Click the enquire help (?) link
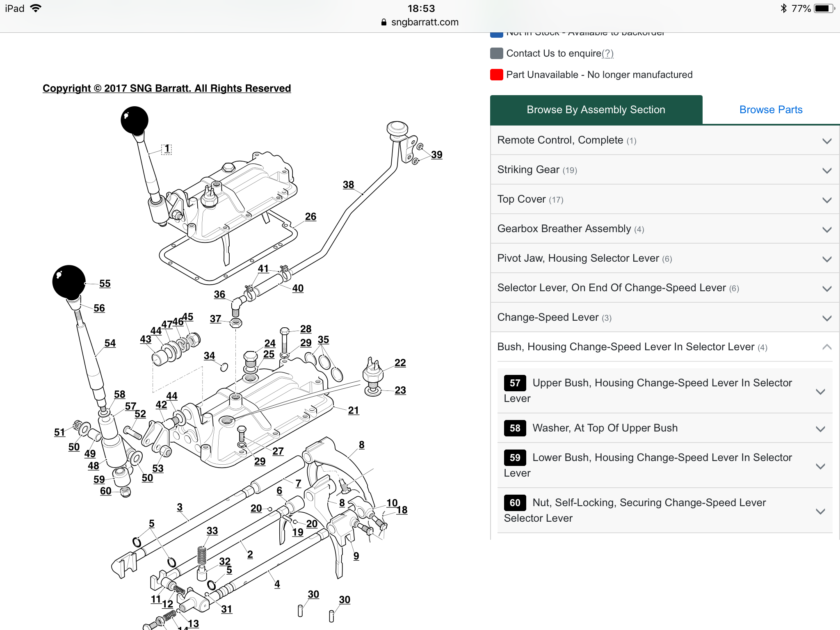Viewport: 840px width, 630px height. coord(607,54)
